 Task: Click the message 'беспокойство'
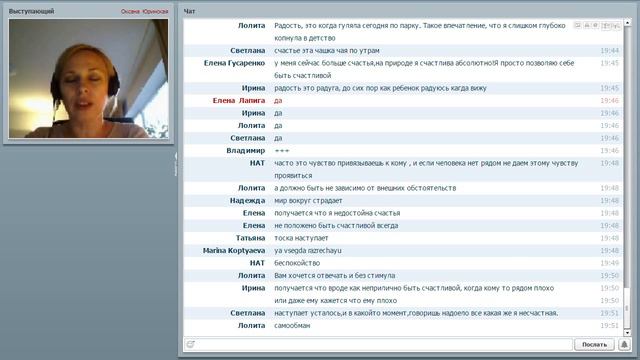pyautogui.click(x=297, y=263)
